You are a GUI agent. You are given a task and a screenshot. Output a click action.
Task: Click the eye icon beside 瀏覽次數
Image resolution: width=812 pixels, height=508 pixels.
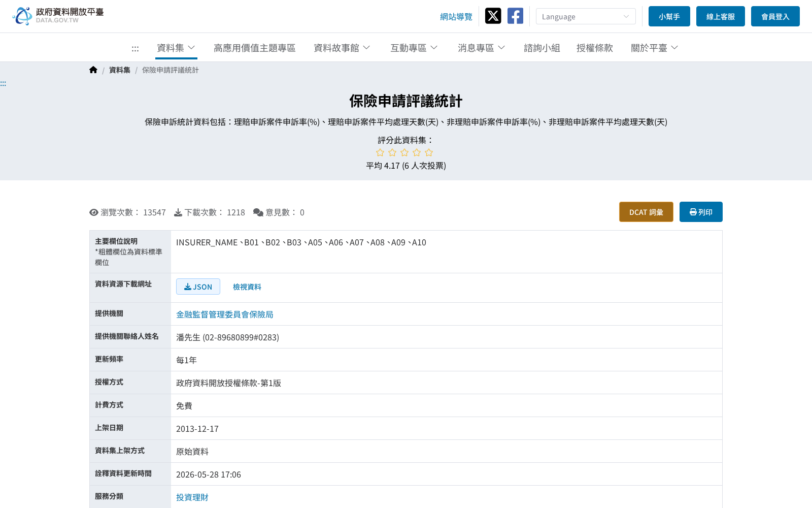coord(94,212)
